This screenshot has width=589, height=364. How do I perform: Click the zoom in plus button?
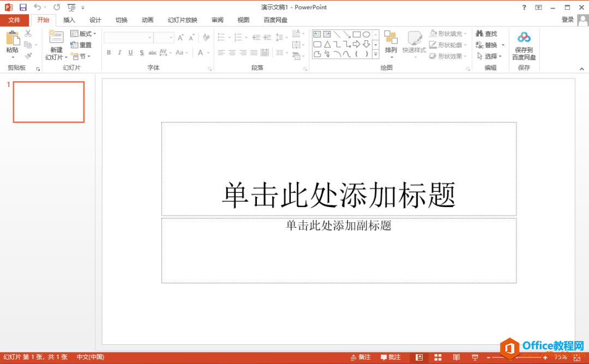545,357
